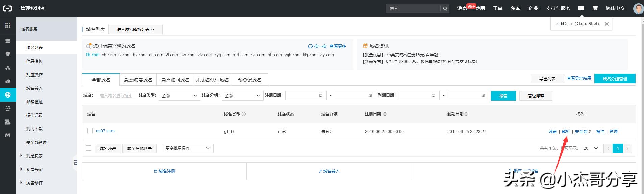Switch to the 未实名认证域名 tab
Screen dimensions: 644x194
pyautogui.click(x=213, y=80)
